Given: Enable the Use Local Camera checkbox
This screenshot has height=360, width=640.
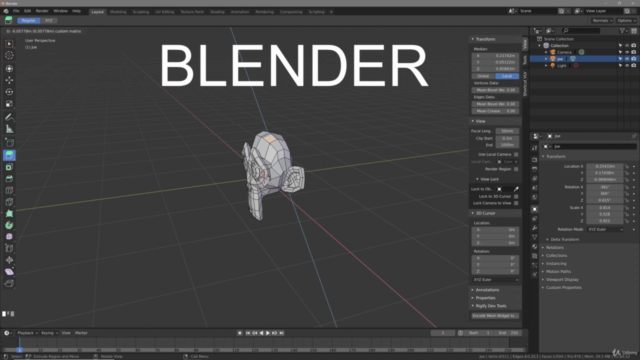Looking at the screenshot, I should [x=516, y=154].
